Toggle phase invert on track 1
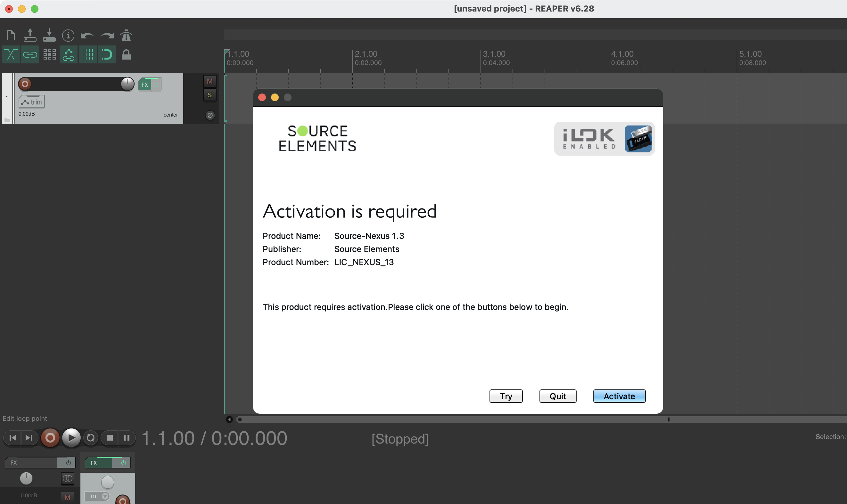This screenshot has height=504, width=847. click(210, 115)
